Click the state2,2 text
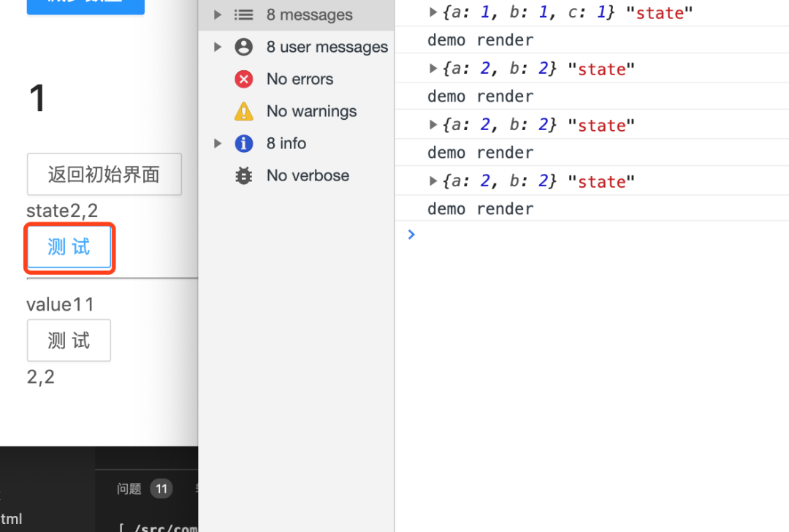789x532 pixels. click(62, 210)
